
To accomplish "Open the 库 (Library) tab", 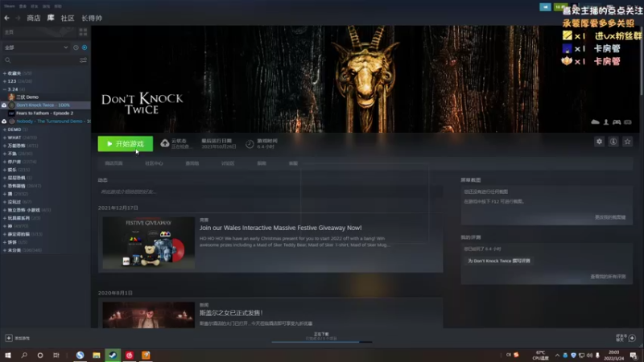I will [x=51, y=18].
